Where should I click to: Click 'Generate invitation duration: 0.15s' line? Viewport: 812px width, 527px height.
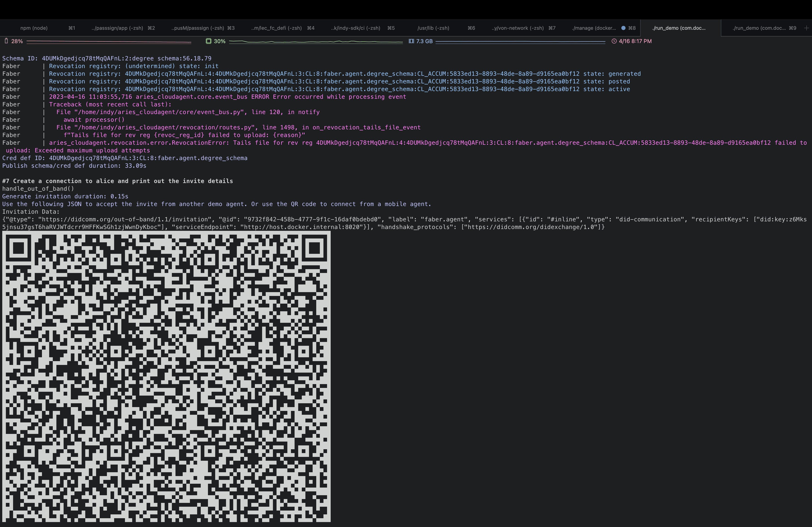[x=65, y=196]
